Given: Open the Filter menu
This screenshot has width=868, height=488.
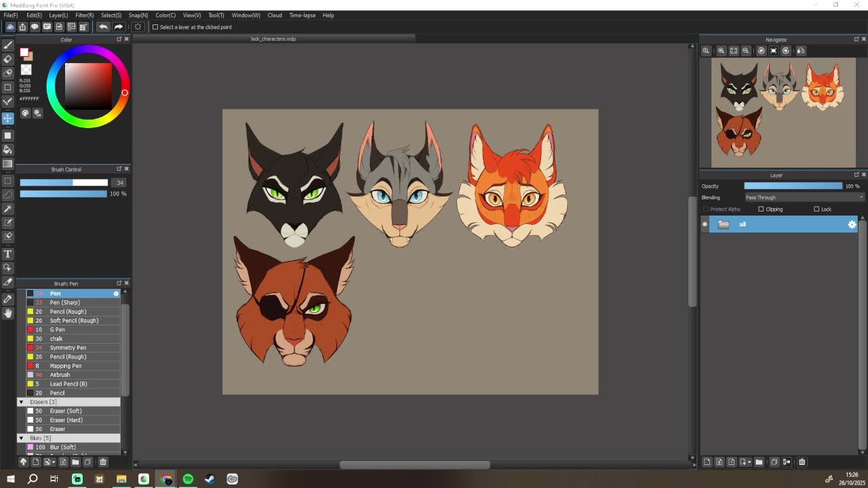Looking at the screenshot, I should pos(85,15).
